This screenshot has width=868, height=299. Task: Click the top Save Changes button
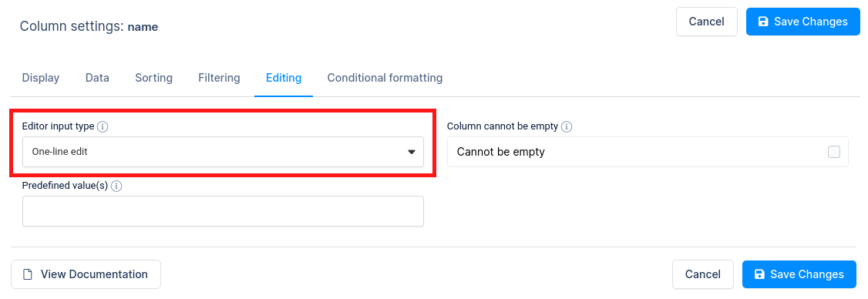point(802,22)
